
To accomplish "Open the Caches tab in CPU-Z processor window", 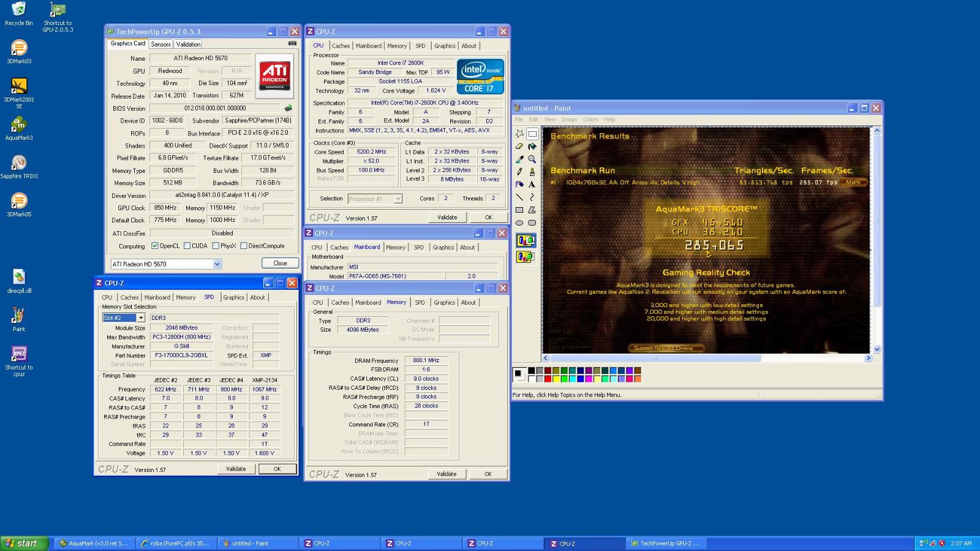I will [x=341, y=46].
